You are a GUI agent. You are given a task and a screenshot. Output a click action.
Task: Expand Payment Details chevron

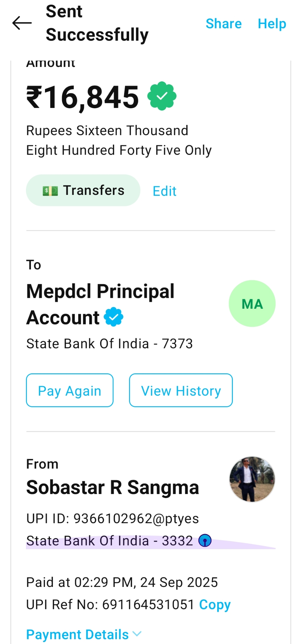pos(137,634)
